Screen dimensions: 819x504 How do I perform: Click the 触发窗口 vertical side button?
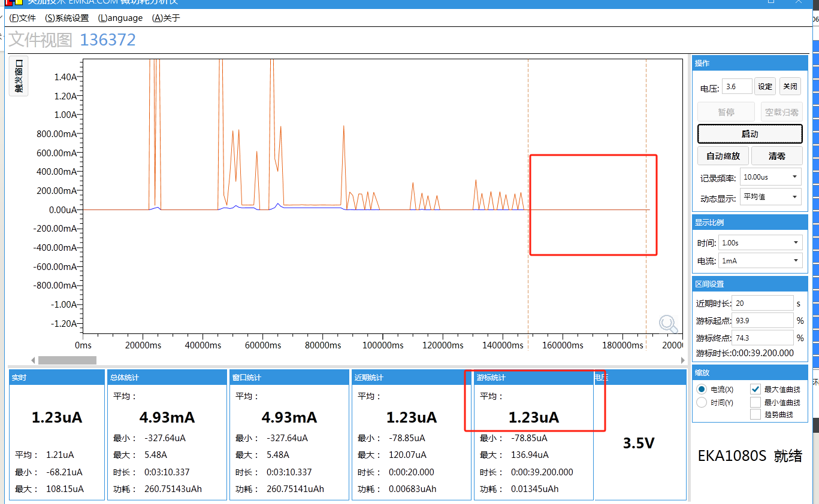[19, 76]
